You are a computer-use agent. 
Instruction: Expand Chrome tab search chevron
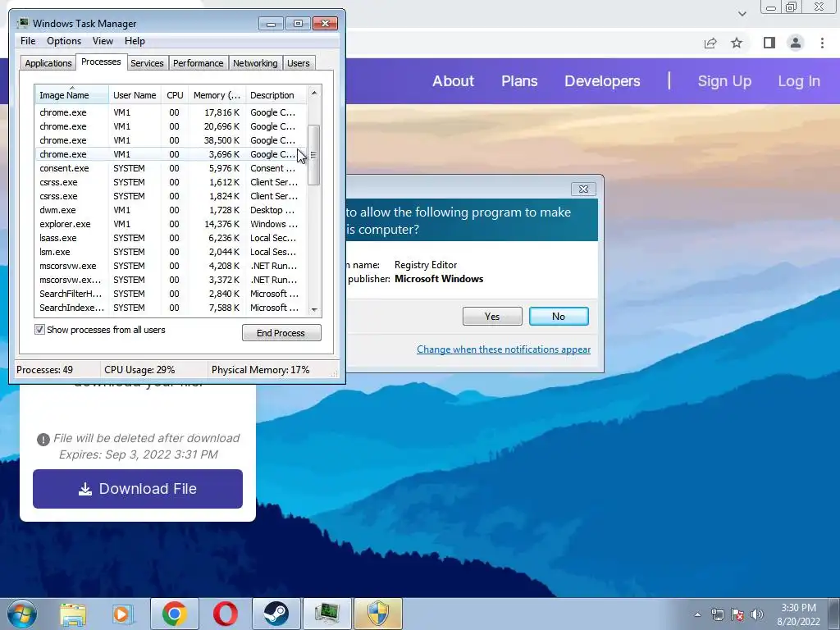click(x=742, y=13)
